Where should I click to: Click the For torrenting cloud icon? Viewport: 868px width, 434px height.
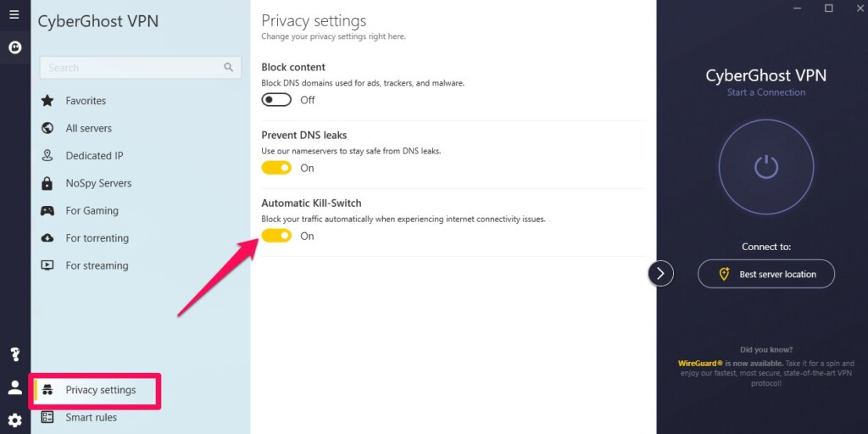click(x=47, y=238)
